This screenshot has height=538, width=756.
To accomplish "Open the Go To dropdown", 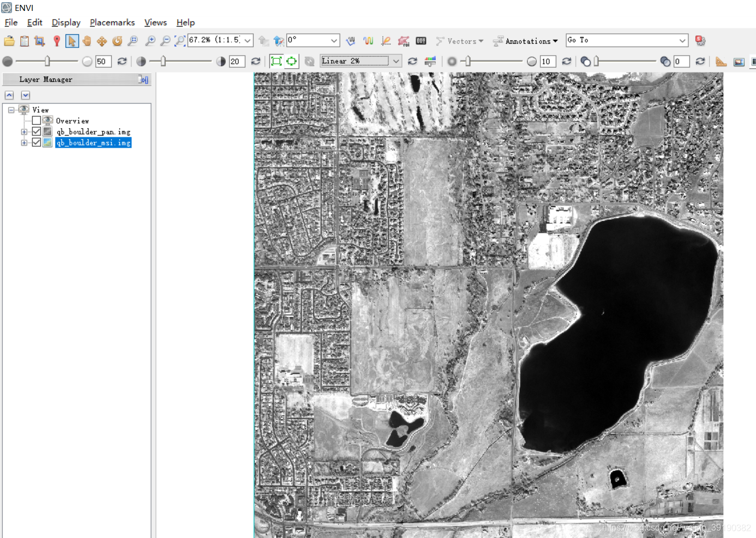I will point(682,40).
